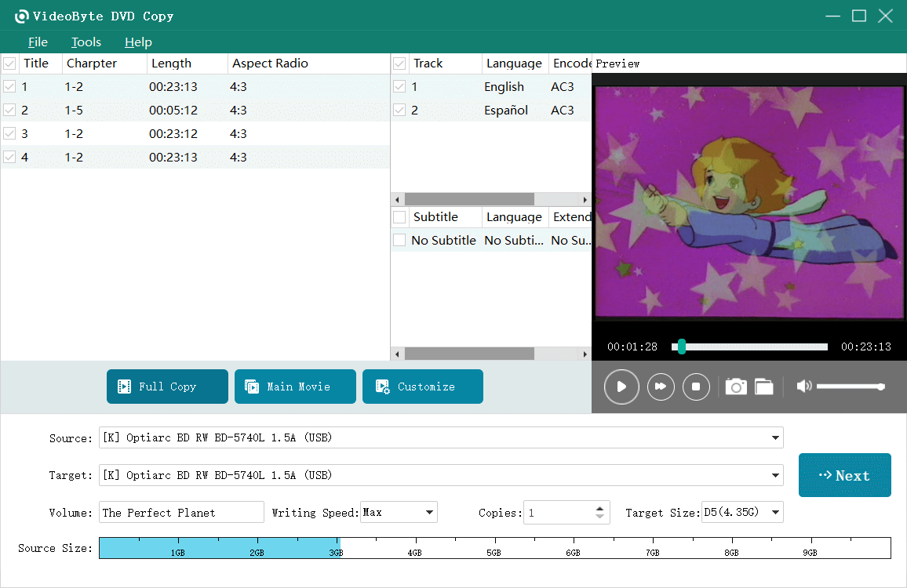The image size is (907, 588).
Task: Toggle checkbox for title 3
Action: [9, 133]
